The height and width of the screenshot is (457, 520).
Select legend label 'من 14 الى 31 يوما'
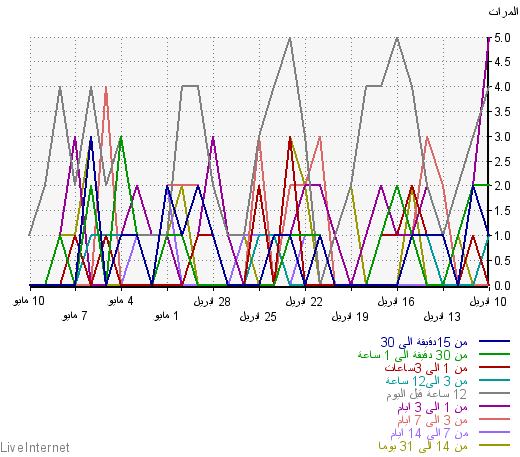pyautogui.click(x=423, y=446)
